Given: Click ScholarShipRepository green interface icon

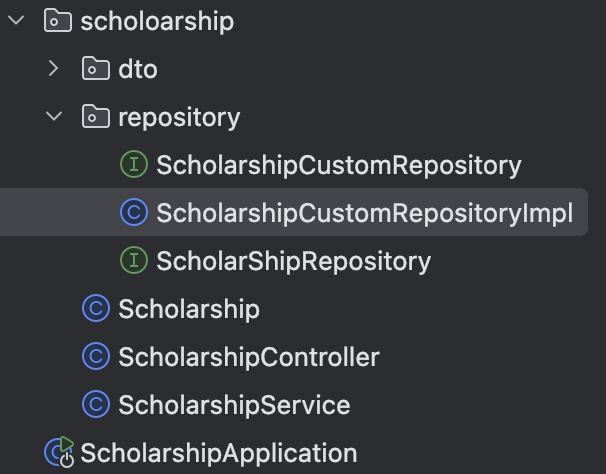Looking at the screenshot, I should [x=134, y=260].
